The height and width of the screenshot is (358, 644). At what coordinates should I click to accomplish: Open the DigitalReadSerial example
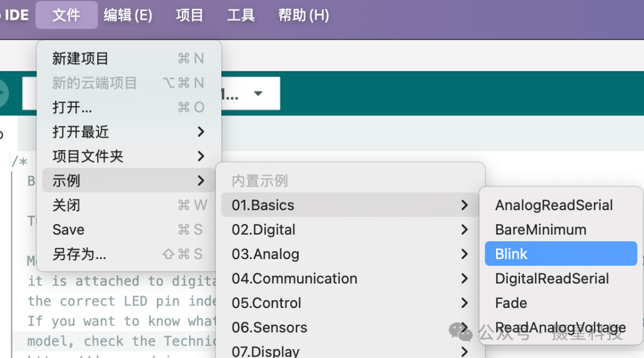click(x=552, y=279)
